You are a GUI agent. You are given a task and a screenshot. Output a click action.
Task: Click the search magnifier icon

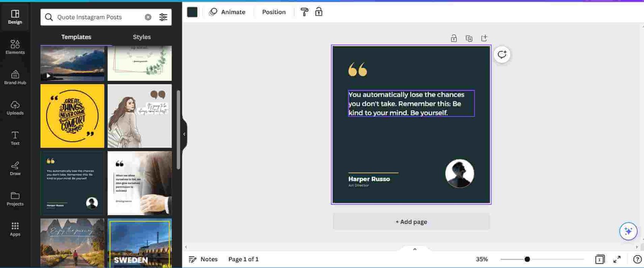[49, 17]
